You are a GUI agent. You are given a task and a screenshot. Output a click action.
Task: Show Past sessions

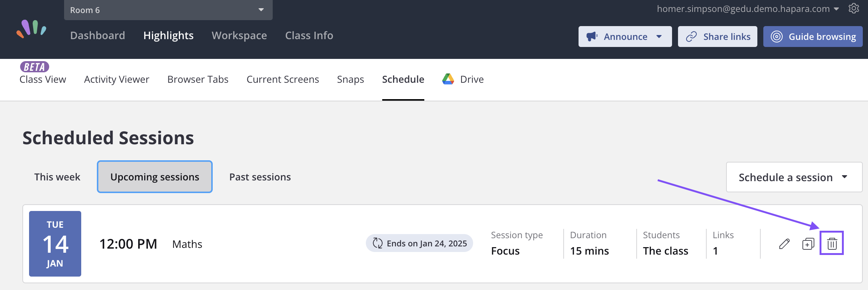[260, 177]
